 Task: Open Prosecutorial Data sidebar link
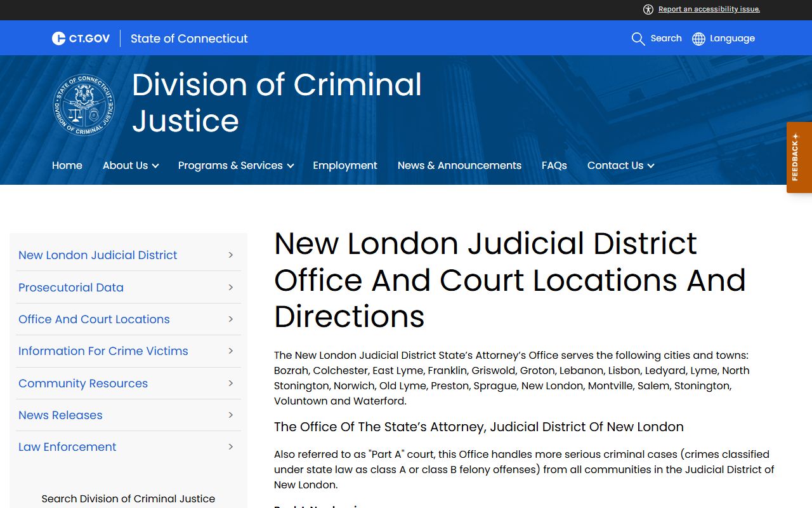click(x=71, y=288)
